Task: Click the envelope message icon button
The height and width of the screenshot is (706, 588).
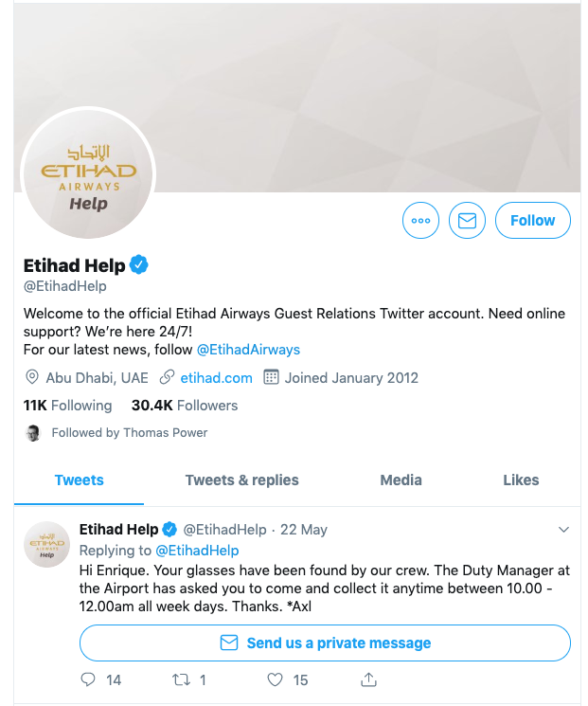Action: [467, 220]
